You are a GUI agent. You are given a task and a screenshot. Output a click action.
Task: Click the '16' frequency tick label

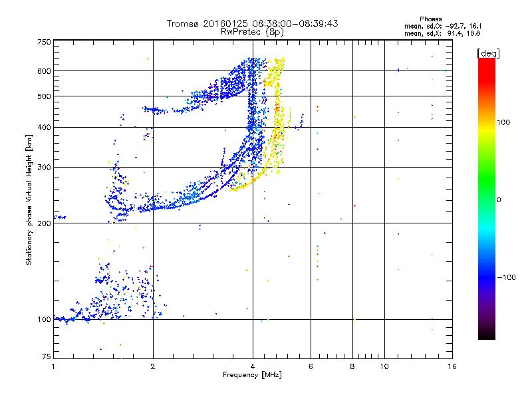[x=452, y=366]
